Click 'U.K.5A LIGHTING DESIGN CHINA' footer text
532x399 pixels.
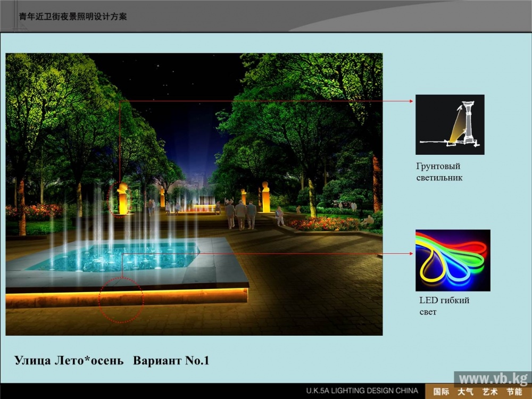coord(362,391)
